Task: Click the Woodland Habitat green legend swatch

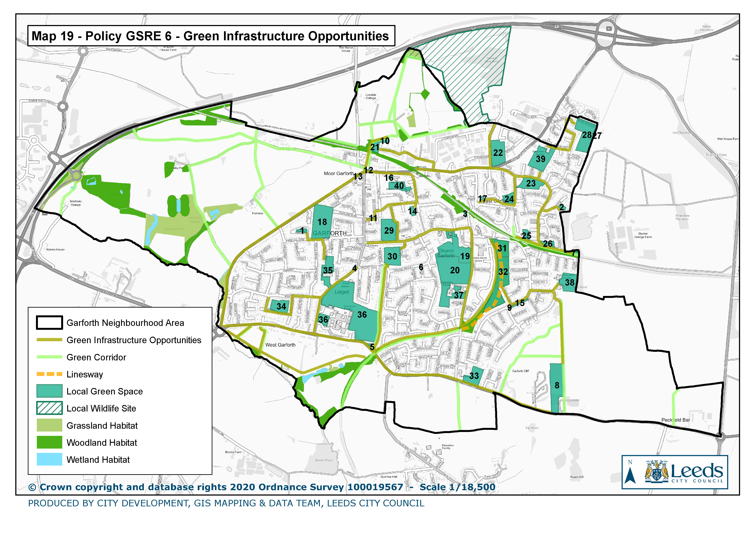Action: click(49, 443)
